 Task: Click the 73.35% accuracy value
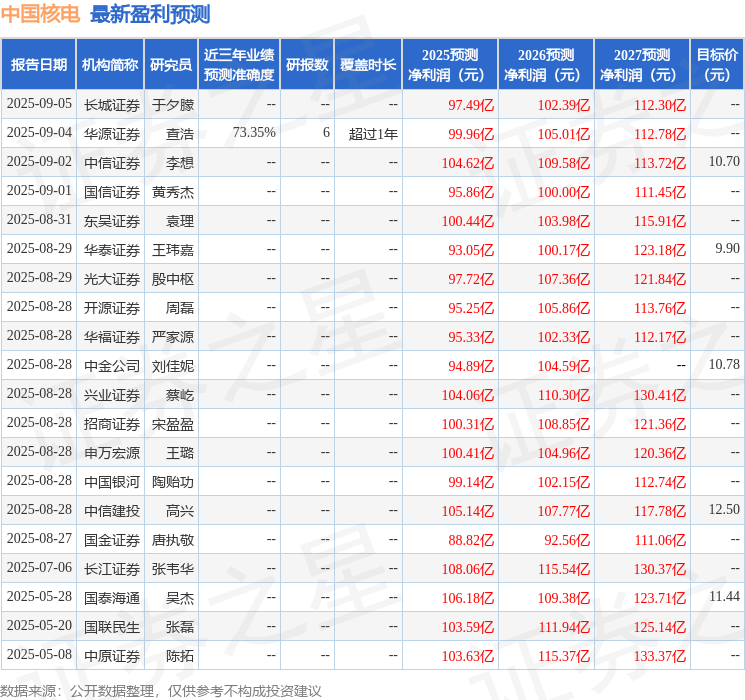coord(254,133)
